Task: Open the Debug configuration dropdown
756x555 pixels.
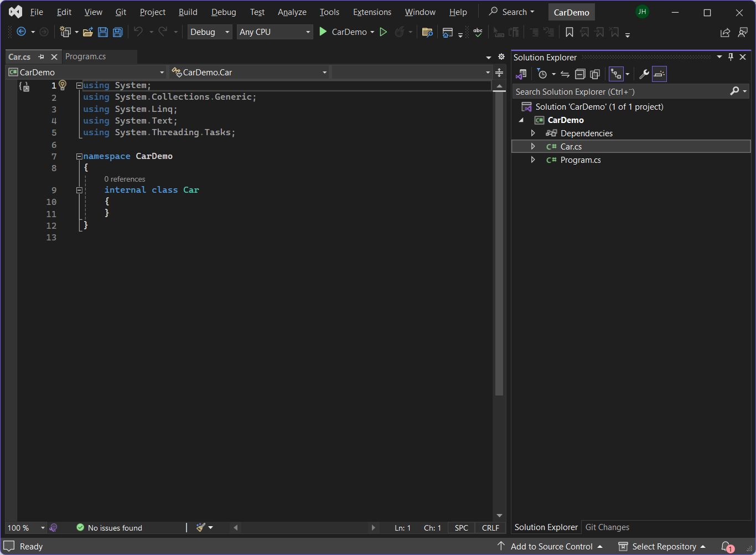Action: click(x=209, y=32)
